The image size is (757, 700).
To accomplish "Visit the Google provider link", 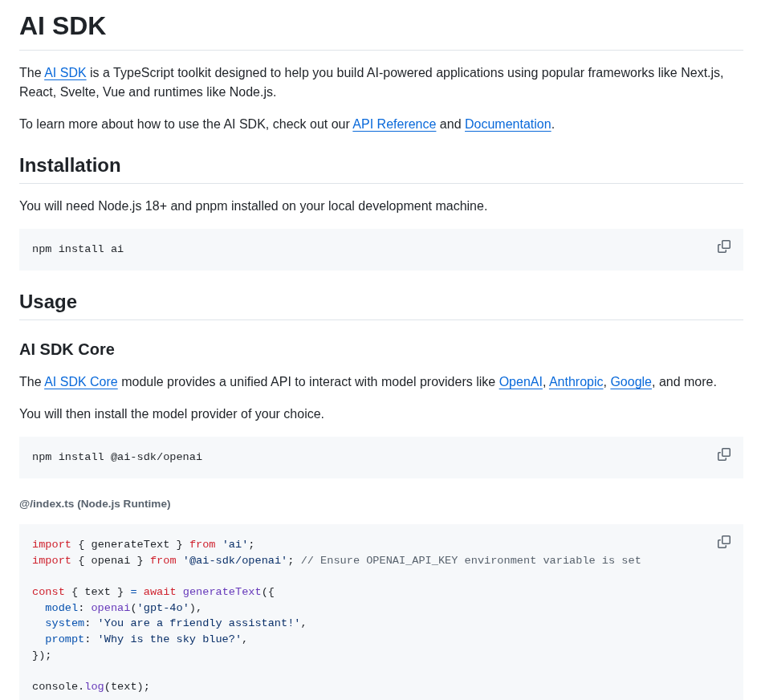I will click(631, 382).
